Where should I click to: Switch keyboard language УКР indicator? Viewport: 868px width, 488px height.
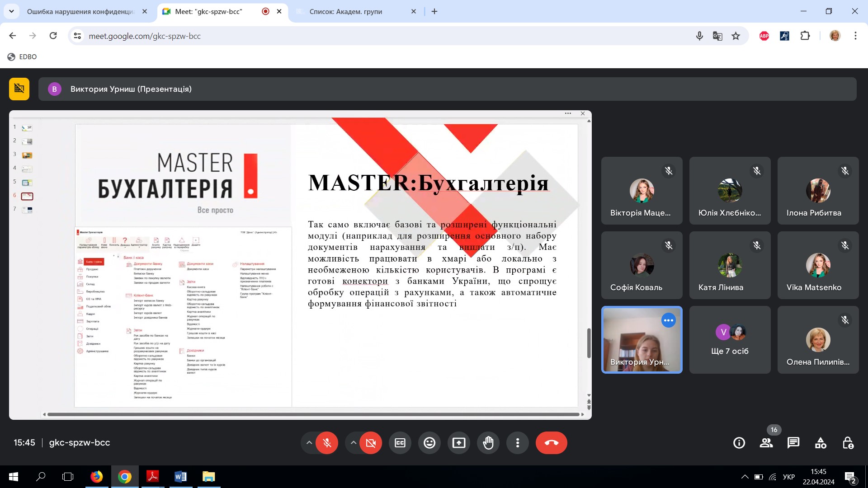click(789, 477)
